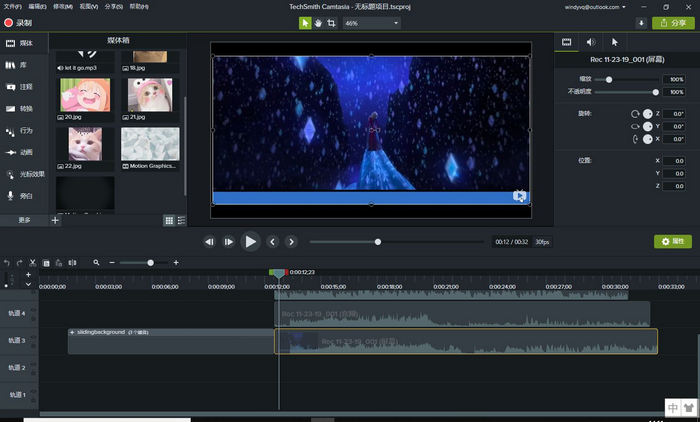Image resolution: width=700 pixels, height=422 pixels.
Task: Click the timeline Copy icon
Action: (x=46, y=263)
